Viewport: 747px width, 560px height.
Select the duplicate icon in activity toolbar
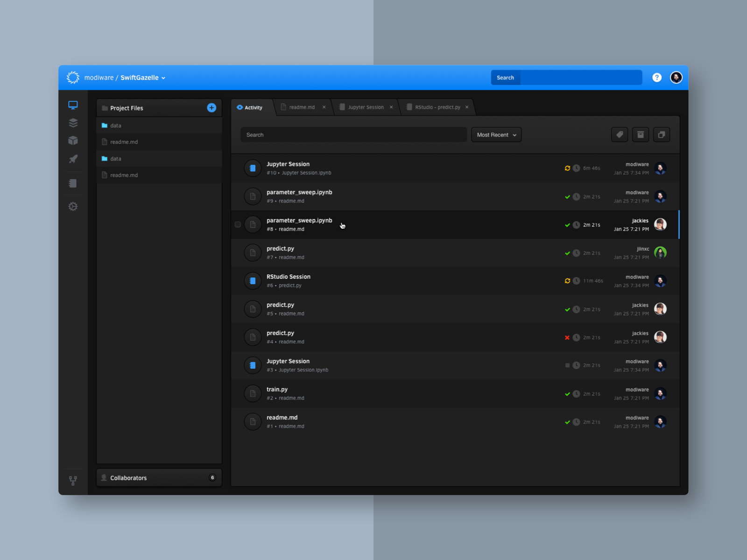click(x=661, y=134)
